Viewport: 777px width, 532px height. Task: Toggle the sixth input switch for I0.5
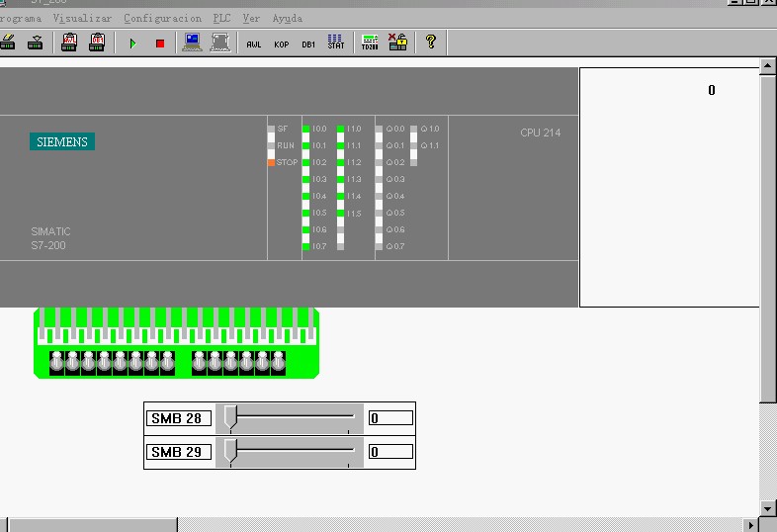135,362
